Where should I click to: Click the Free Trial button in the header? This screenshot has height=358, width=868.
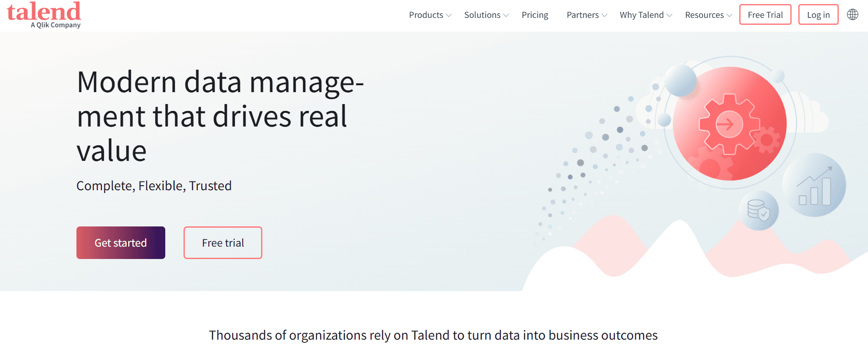(x=765, y=14)
